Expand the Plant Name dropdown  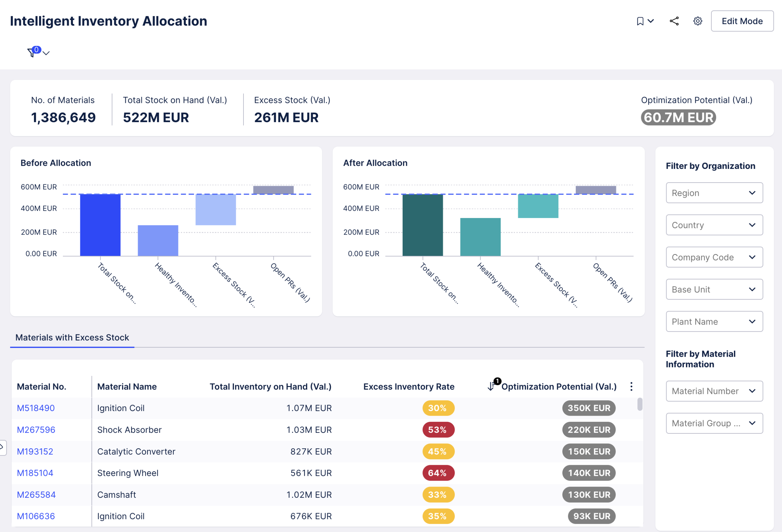714,321
